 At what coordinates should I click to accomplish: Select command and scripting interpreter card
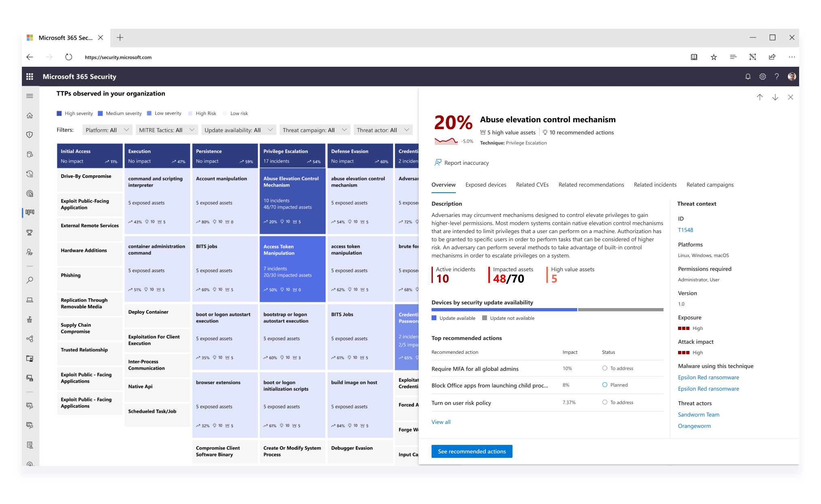(x=157, y=201)
